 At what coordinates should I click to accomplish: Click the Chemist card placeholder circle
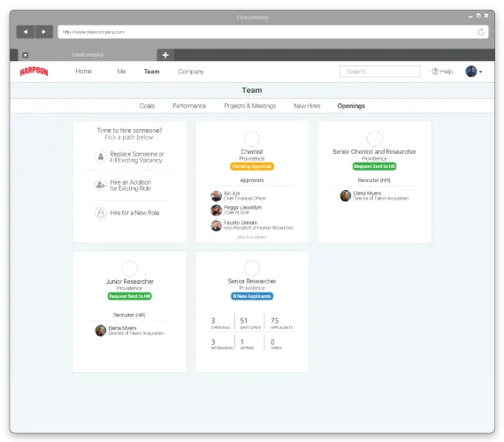(252, 139)
